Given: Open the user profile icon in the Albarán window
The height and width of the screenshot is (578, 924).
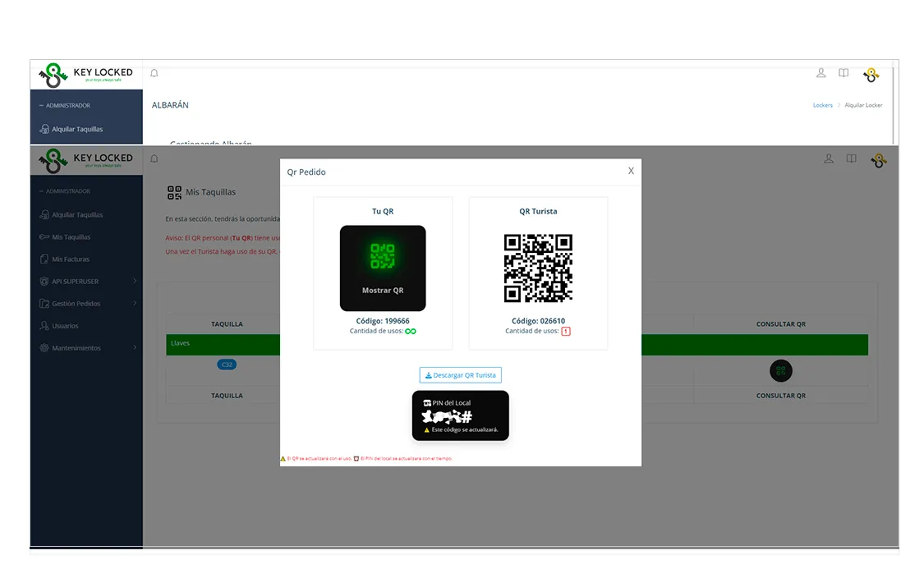Looking at the screenshot, I should 821,73.
